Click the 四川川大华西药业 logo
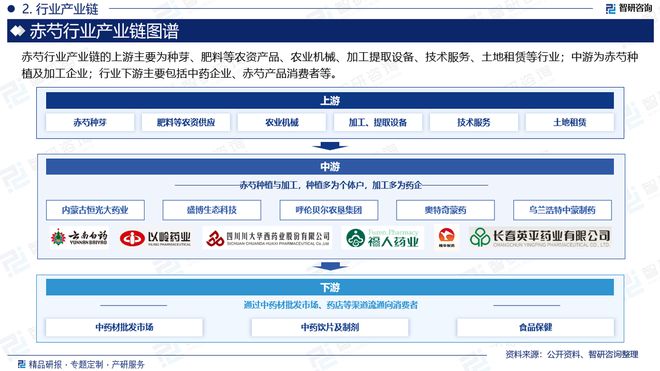 tap(267, 238)
